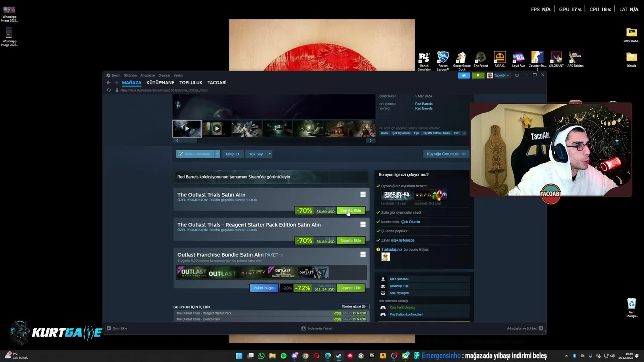
Task: Open Discord from the taskbar
Action: [x=294, y=356]
